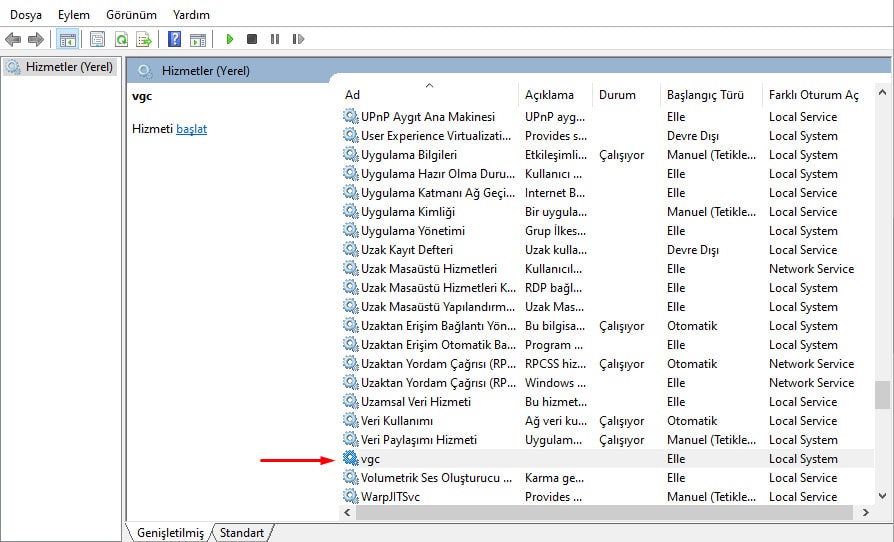
Task: Sort by the Açıklama column header
Action: [x=550, y=95]
